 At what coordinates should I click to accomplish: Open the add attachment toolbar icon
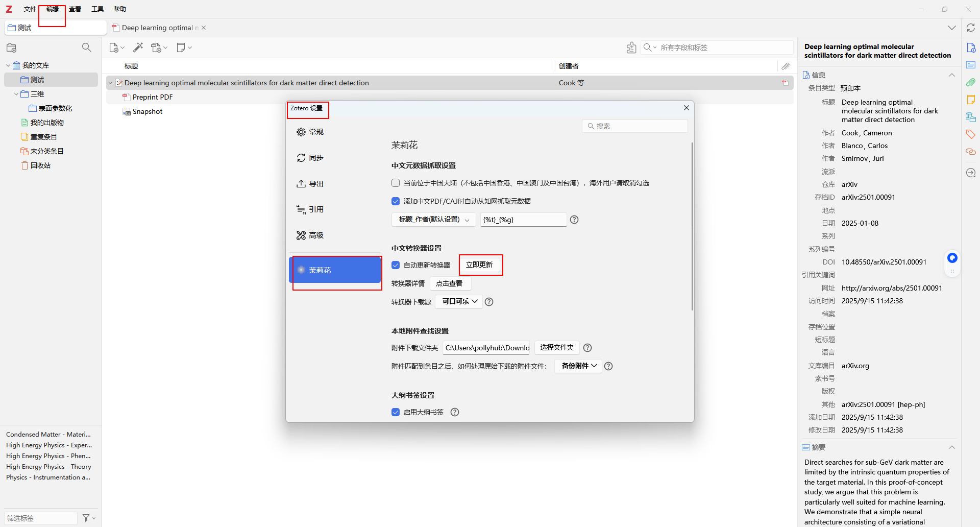click(x=159, y=47)
